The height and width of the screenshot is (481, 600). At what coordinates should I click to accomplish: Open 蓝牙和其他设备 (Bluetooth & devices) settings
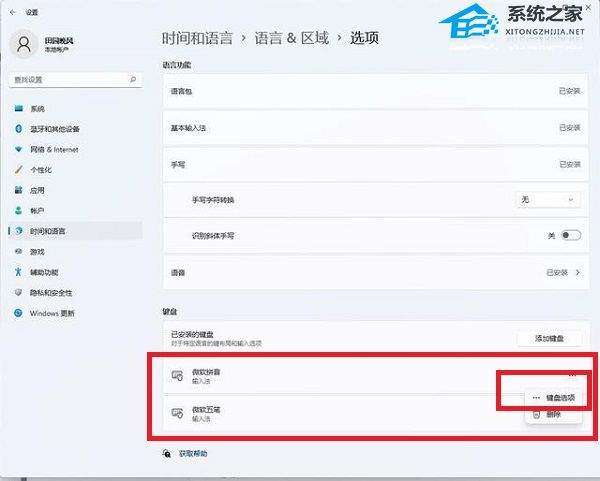coord(54,129)
